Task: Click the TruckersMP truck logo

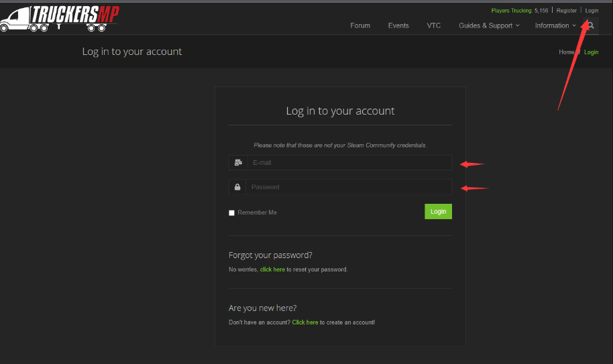Action: coord(59,18)
